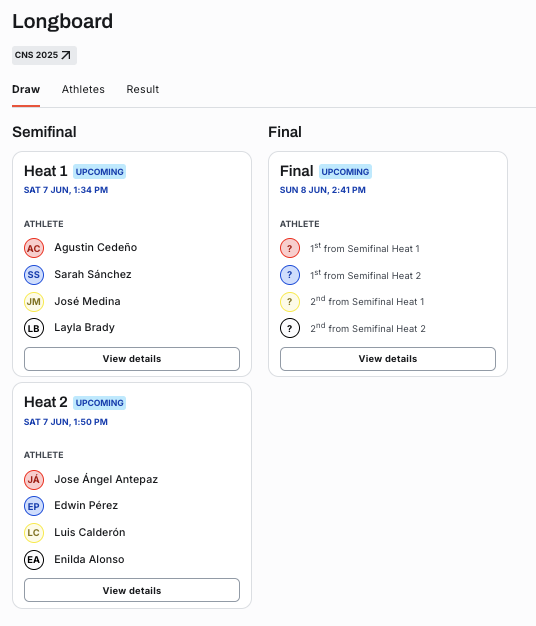Click the EA avatar for Enilda Alonso
This screenshot has width=536, height=626.
click(34, 560)
